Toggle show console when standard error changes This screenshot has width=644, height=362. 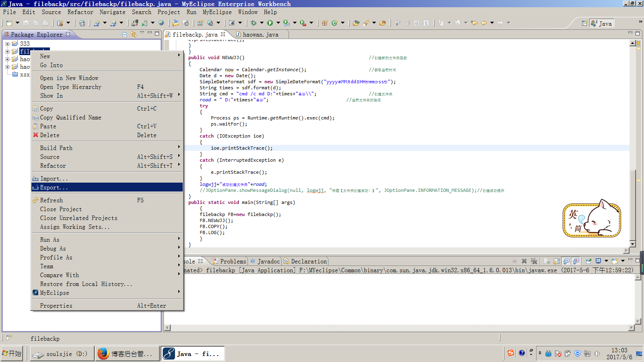pos(576,261)
